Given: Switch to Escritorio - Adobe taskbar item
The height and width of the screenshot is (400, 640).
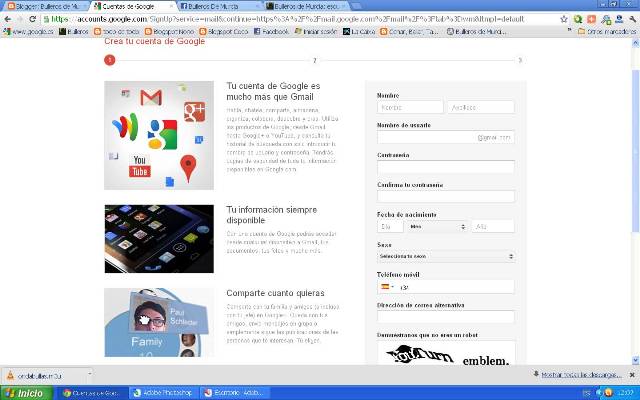Looking at the screenshot, I should point(234,393).
